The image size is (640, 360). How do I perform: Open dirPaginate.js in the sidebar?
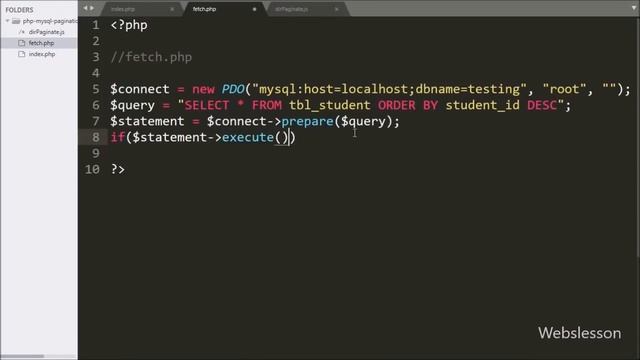[x=47, y=32]
